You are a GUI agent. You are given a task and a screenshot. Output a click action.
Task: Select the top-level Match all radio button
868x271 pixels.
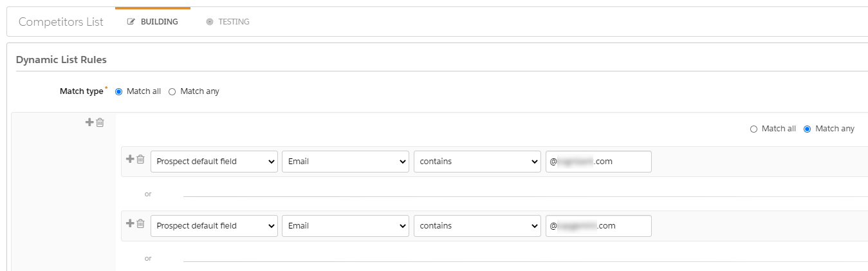tap(118, 91)
